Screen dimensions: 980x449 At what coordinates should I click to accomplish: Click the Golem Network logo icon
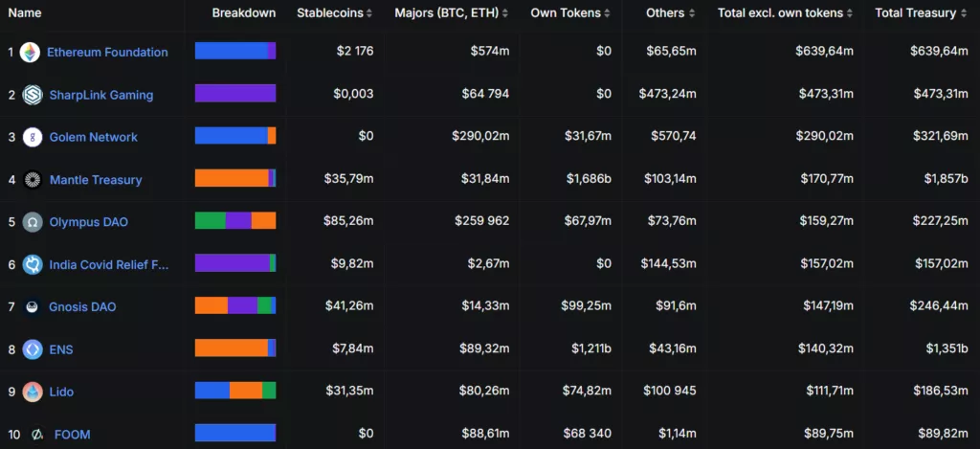pyautogui.click(x=33, y=137)
